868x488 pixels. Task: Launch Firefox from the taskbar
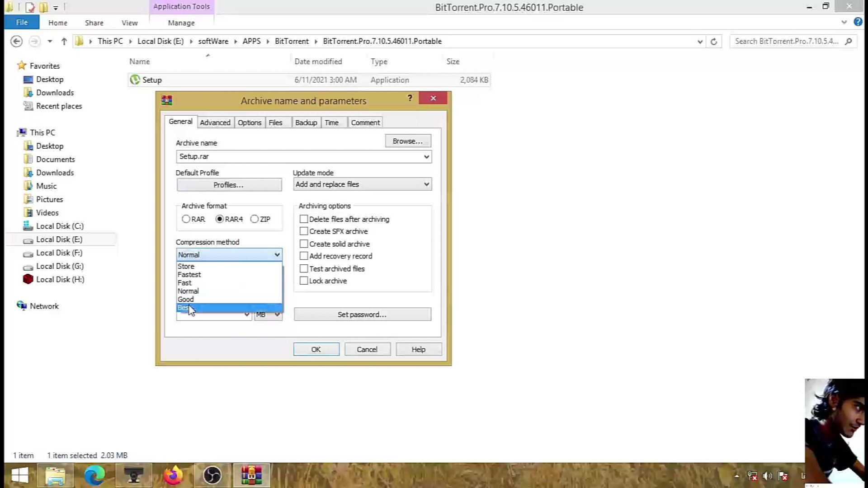pyautogui.click(x=173, y=475)
